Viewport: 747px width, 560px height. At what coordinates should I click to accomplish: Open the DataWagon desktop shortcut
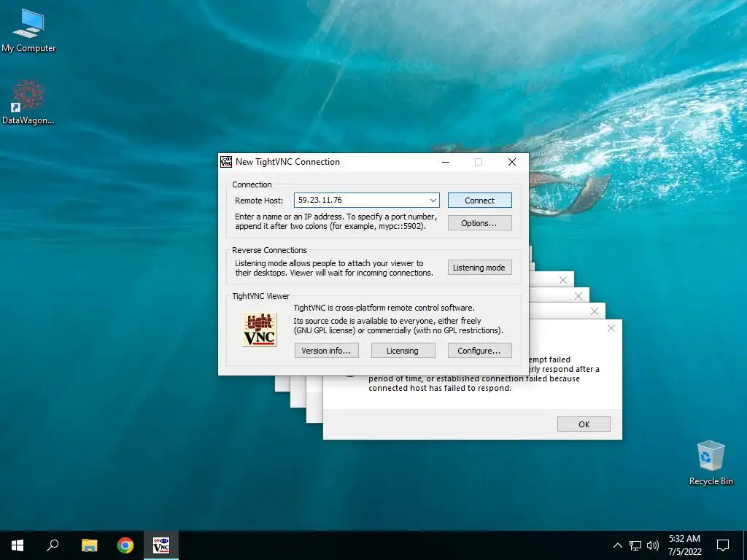[28, 102]
